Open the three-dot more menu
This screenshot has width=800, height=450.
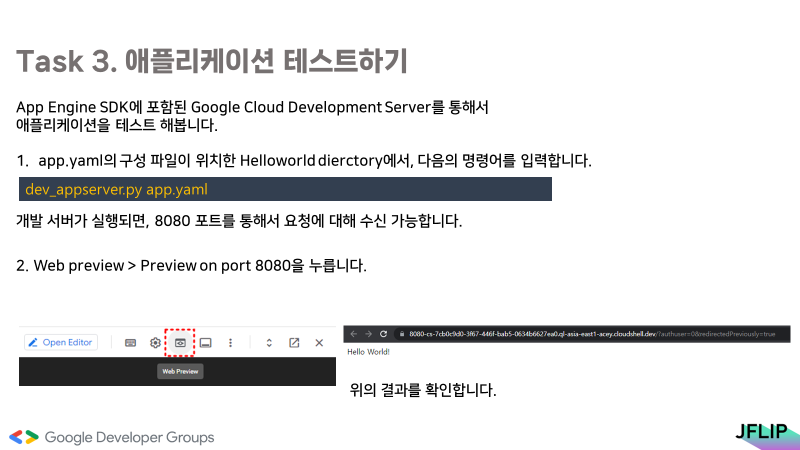(230, 343)
